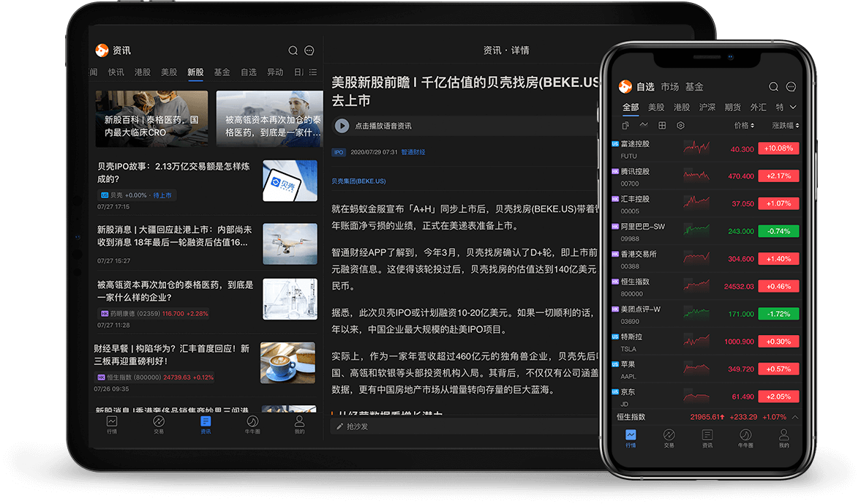The width and height of the screenshot is (861, 504).
Task: Tap the Futu logo on the phone
Action: click(x=625, y=86)
